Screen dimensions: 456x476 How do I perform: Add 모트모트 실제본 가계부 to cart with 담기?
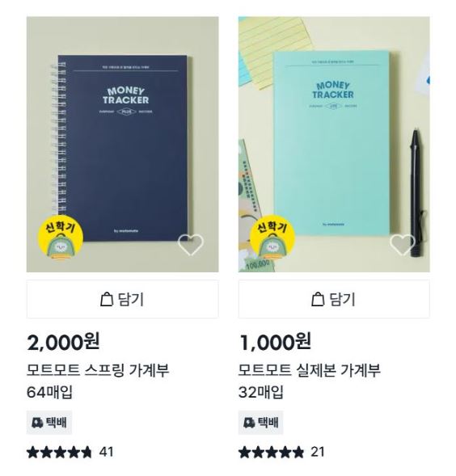[x=334, y=299]
